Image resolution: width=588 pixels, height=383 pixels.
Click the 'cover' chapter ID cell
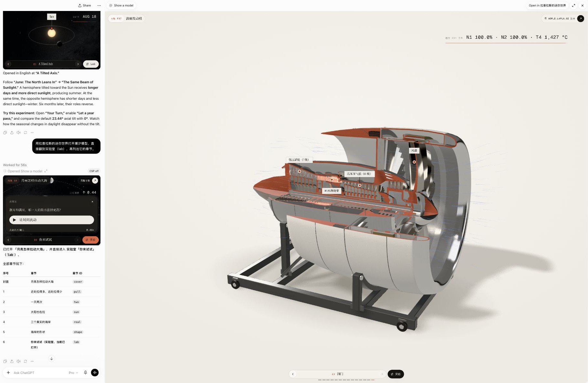(78, 282)
